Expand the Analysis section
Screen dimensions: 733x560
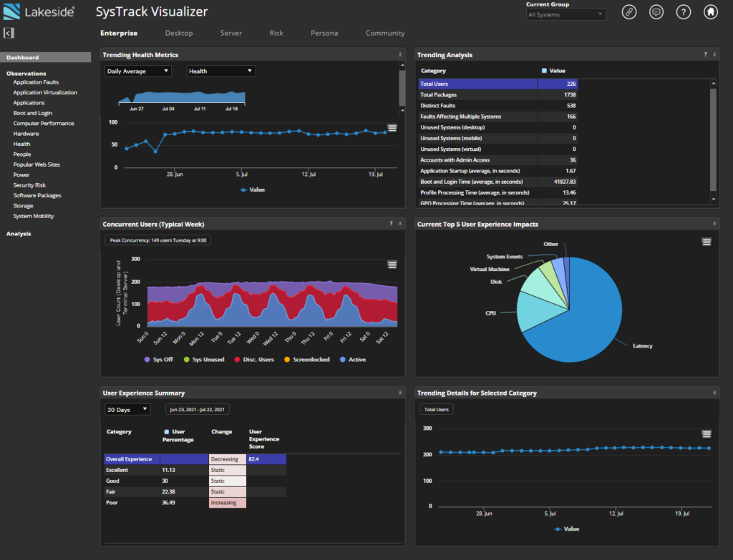[19, 234]
